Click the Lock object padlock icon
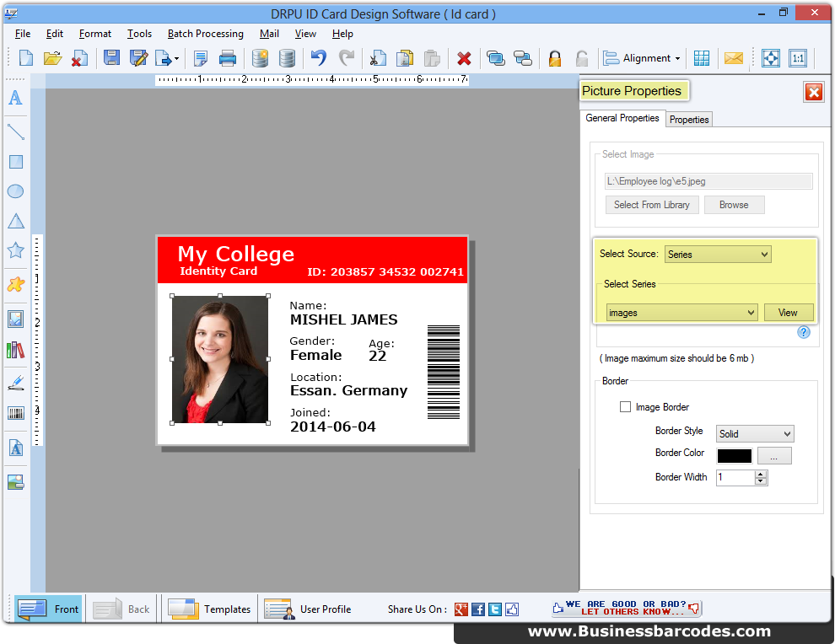This screenshot has height=644, width=835. tap(555, 58)
